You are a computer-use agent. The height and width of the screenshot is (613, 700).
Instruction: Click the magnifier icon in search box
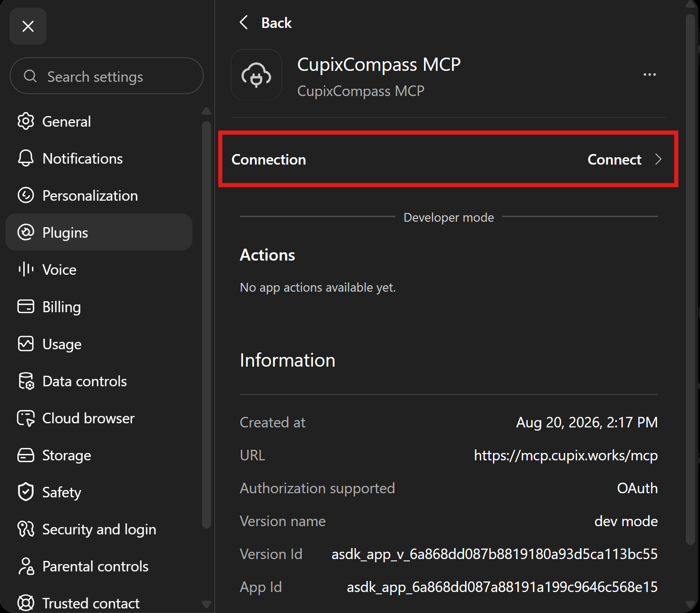pos(30,76)
